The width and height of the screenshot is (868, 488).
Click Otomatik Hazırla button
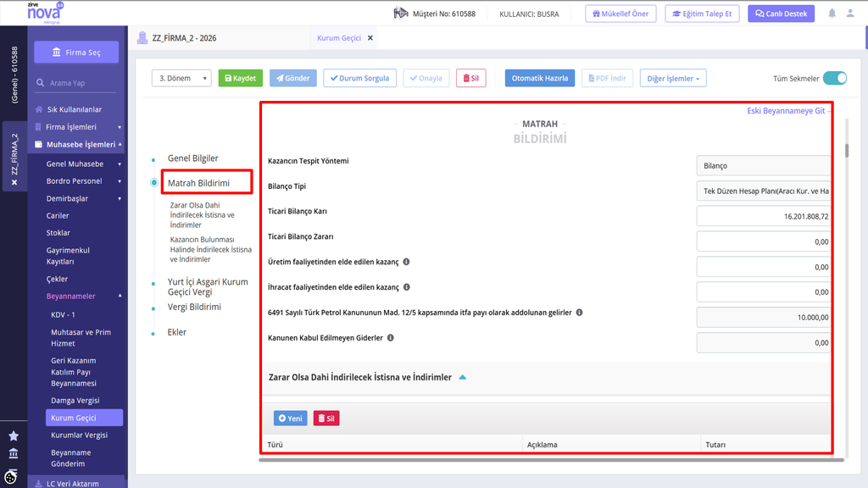click(x=540, y=78)
